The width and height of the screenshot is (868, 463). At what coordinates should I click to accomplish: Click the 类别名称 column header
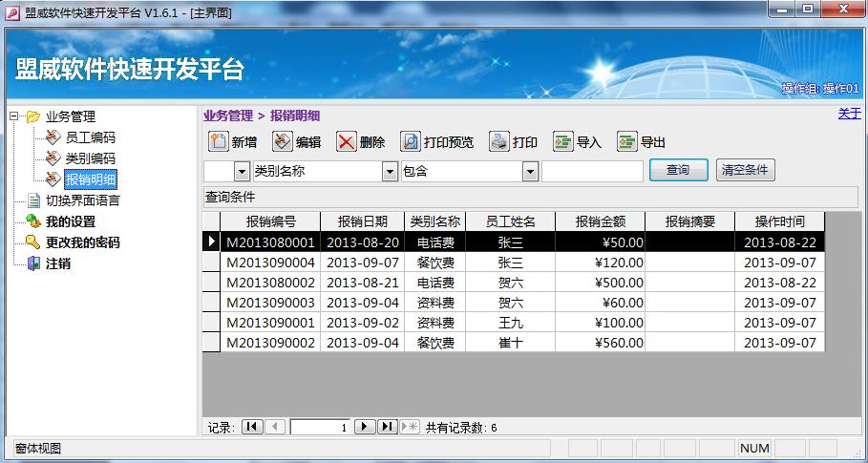click(x=435, y=221)
